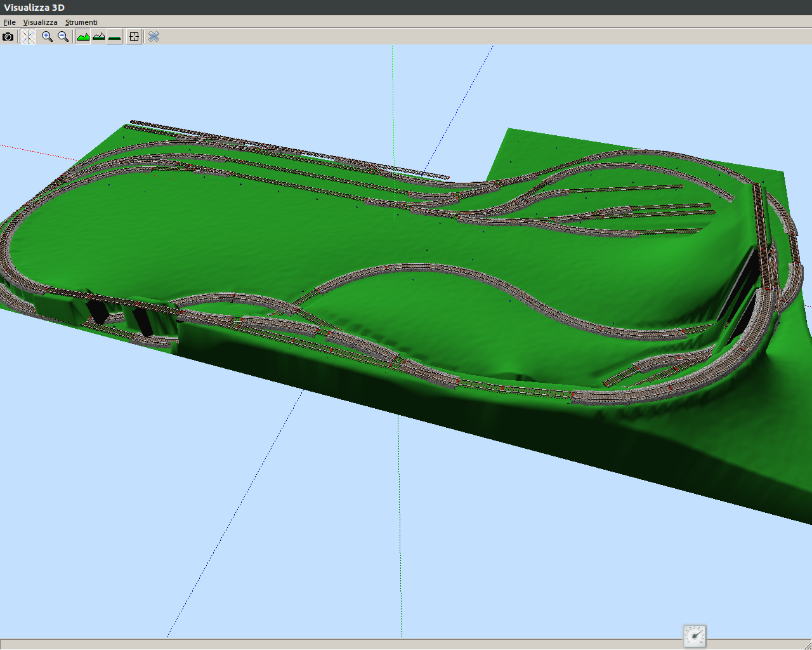Screen dimensions: 812x650
Task: Expand the Strumenti menu
Action: (x=81, y=22)
